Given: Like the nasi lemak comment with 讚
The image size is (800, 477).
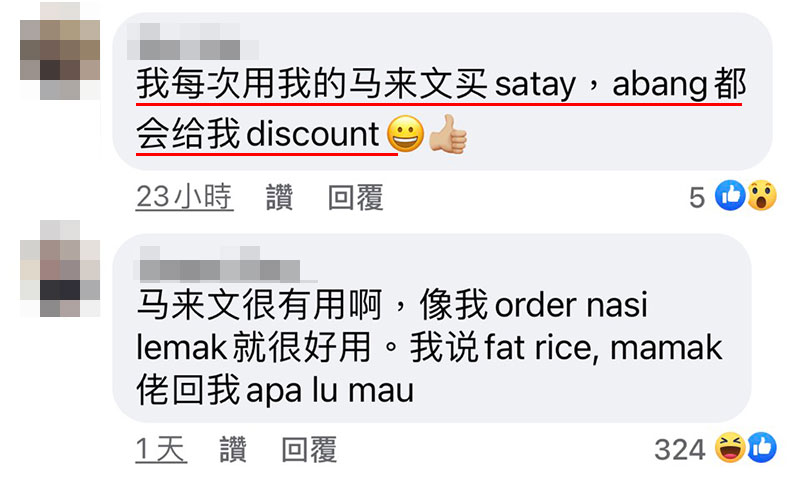Looking at the screenshot, I should [233, 449].
